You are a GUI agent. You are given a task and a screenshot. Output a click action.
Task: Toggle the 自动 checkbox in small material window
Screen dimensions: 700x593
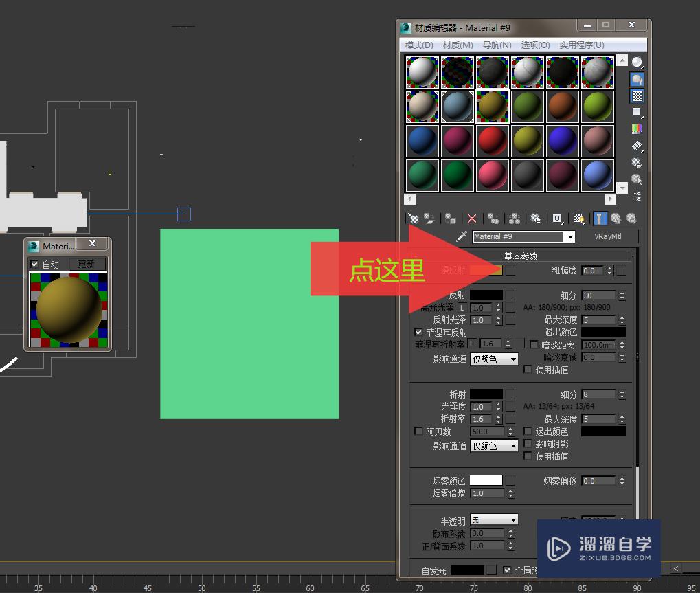coord(34,264)
